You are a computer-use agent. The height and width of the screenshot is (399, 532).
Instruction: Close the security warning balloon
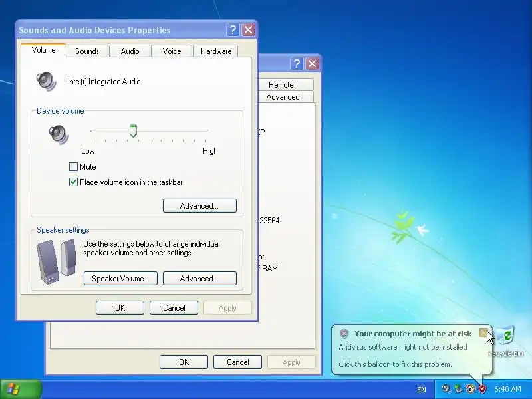483,332
